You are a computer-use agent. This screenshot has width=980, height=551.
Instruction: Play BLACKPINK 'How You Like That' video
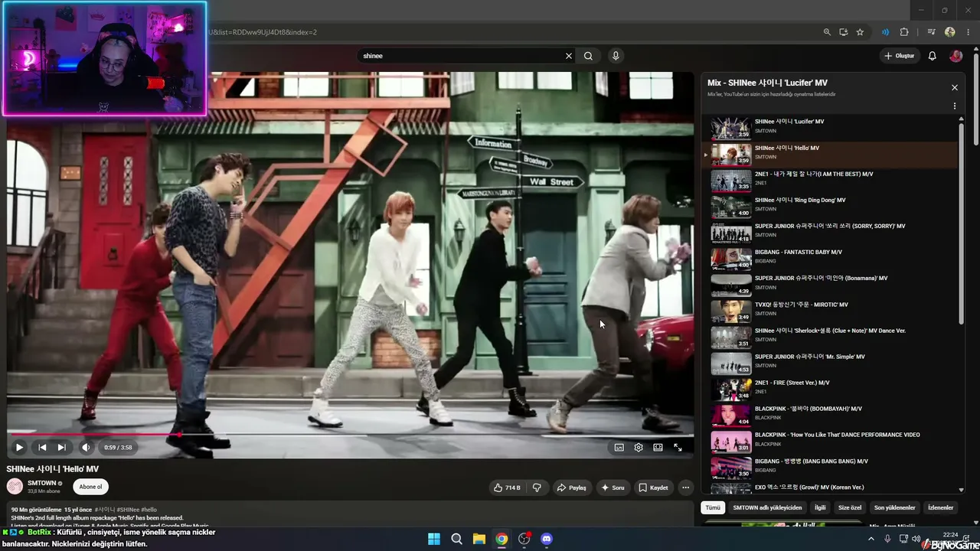coord(830,441)
